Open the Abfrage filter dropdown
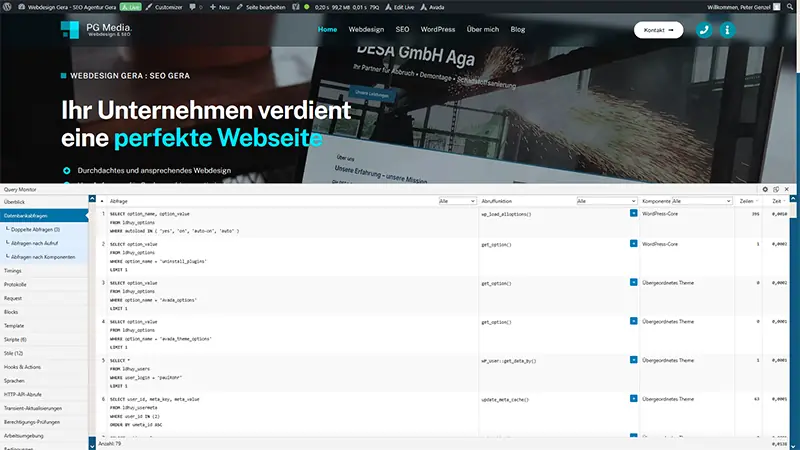The width and height of the screenshot is (800, 450). [457, 201]
